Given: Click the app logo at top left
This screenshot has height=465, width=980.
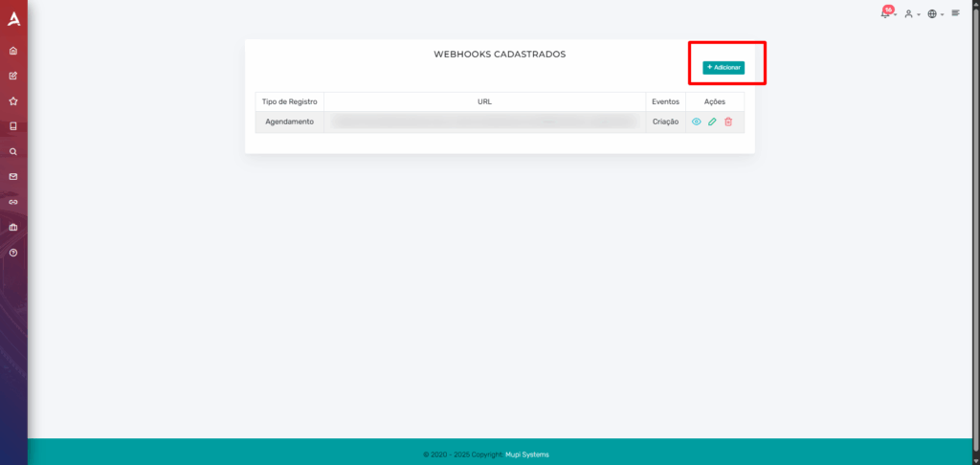Looking at the screenshot, I should tap(13, 19).
